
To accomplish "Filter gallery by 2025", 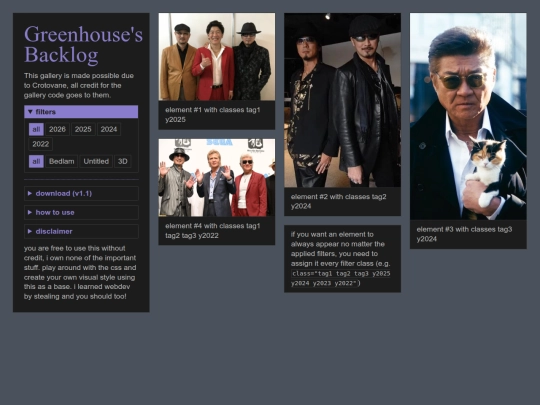I will pyautogui.click(x=83, y=129).
